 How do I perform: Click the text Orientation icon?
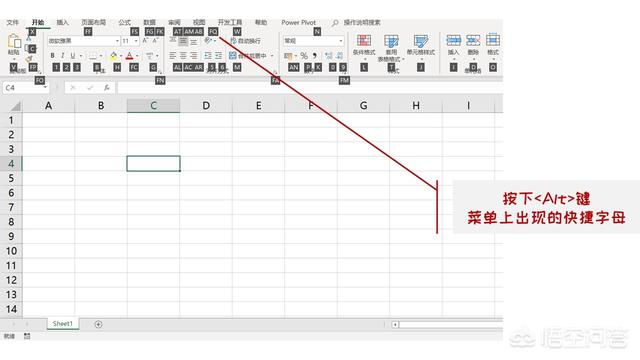(x=208, y=41)
